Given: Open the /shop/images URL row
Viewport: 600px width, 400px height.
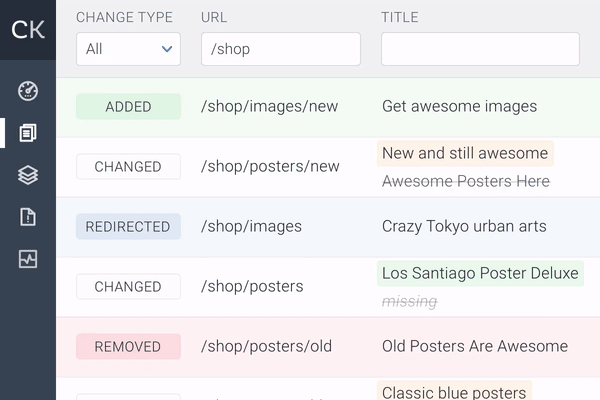Looking at the screenshot, I should [328, 227].
